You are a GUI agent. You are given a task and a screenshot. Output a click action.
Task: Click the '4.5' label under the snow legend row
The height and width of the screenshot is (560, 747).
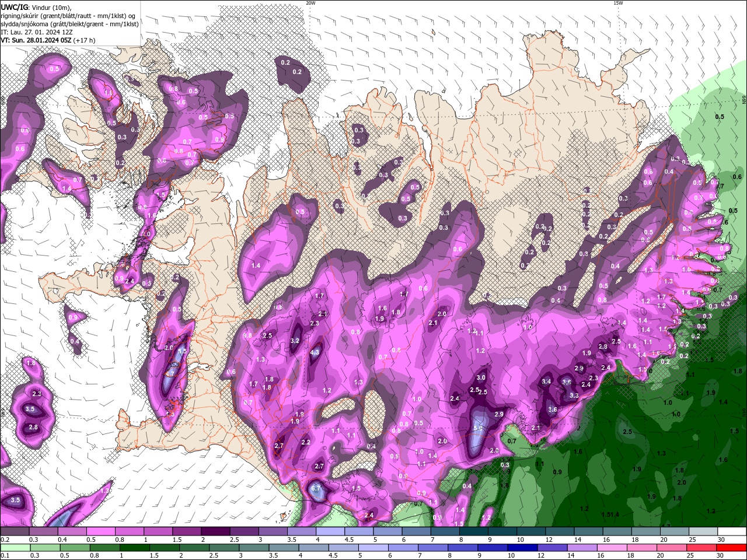(x=349, y=540)
